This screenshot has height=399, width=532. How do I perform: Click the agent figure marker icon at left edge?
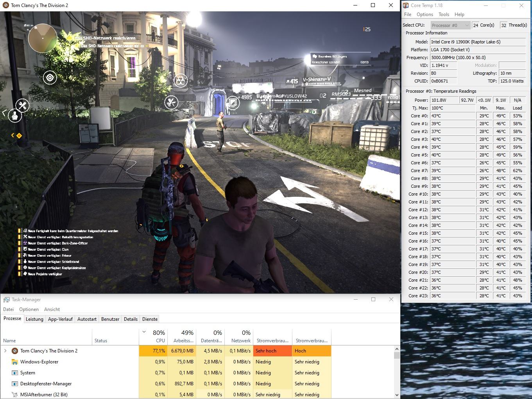15,115
